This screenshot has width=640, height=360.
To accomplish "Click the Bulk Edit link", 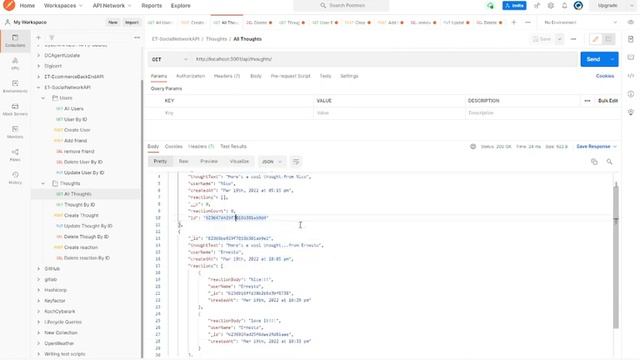I will (x=608, y=101).
